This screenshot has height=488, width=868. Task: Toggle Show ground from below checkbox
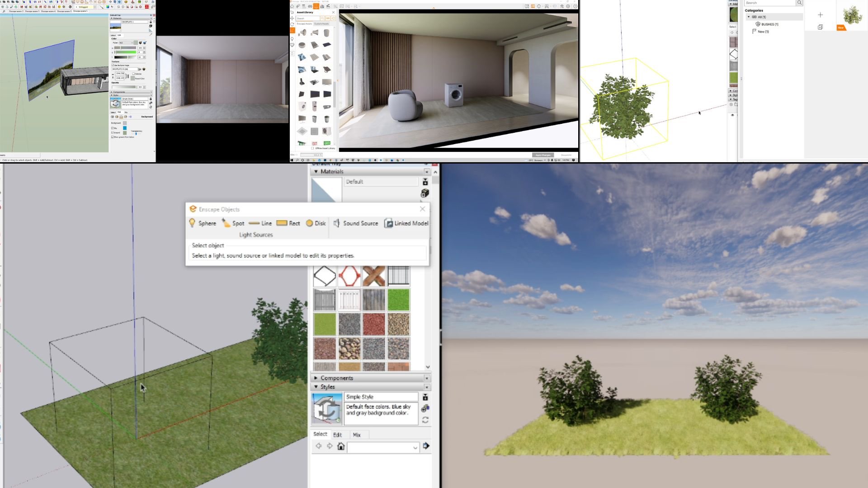pos(112,136)
